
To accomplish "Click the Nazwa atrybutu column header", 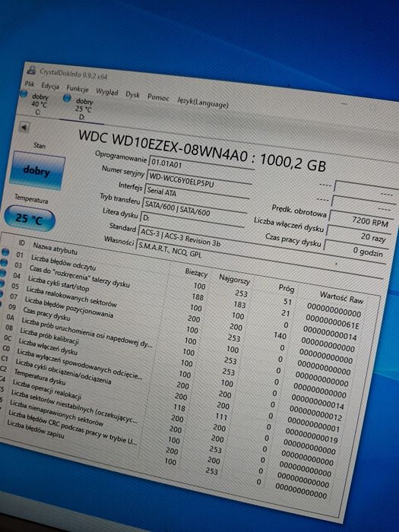I will click(55, 249).
